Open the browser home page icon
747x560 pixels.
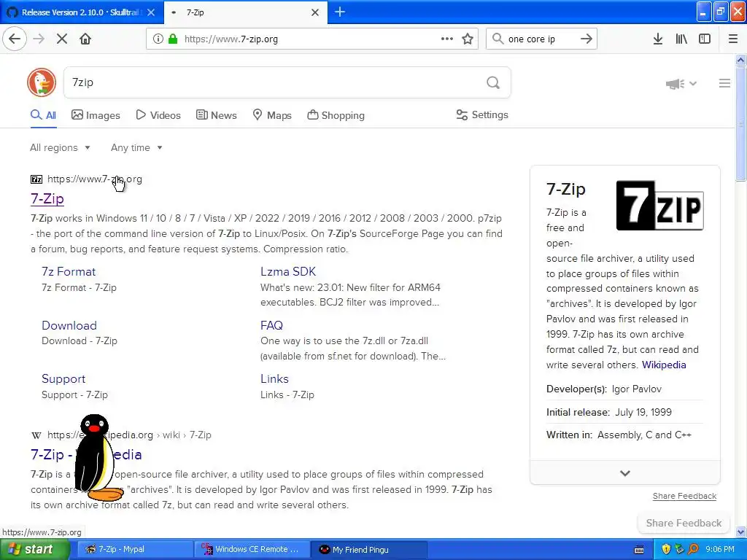(x=85, y=39)
